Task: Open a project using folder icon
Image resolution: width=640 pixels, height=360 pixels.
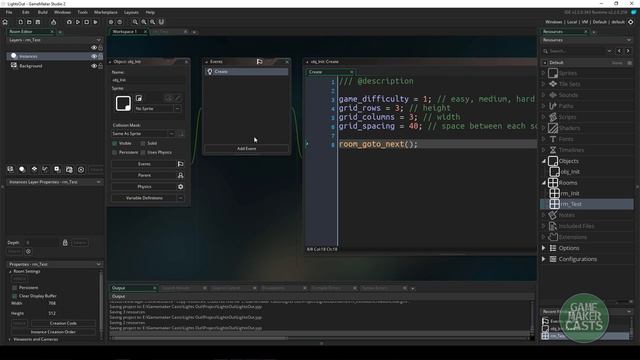Action: pyautogui.click(x=29, y=22)
